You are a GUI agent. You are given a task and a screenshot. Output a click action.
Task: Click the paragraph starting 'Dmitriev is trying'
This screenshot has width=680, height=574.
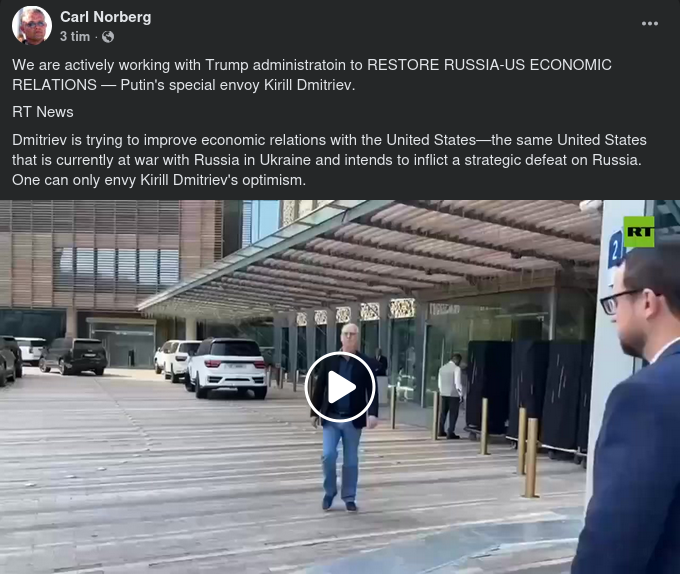coord(329,160)
